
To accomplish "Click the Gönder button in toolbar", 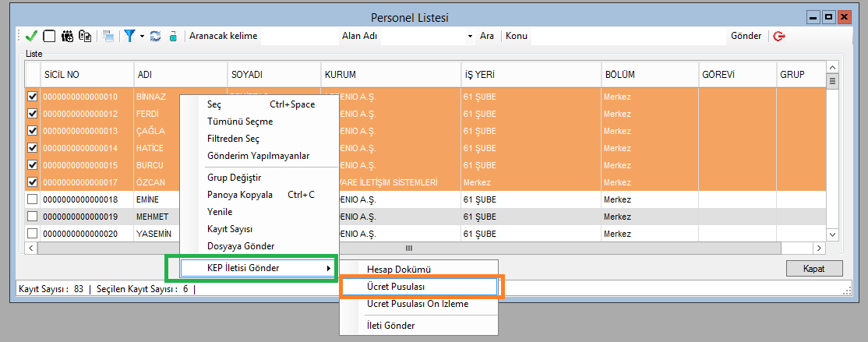I will pos(746,36).
